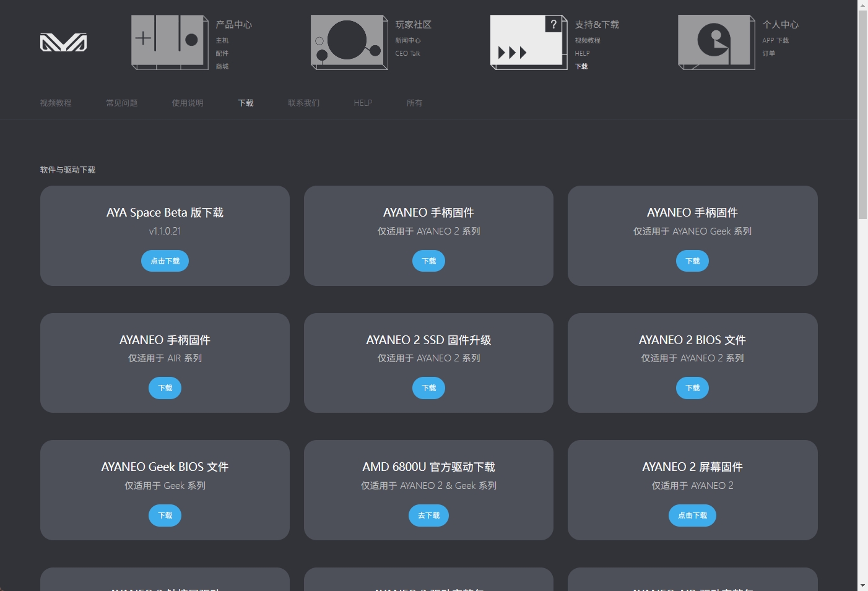Switch to HELP tab in sub-navigation
Screen dimensions: 868x591
click(x=363, y=103)
